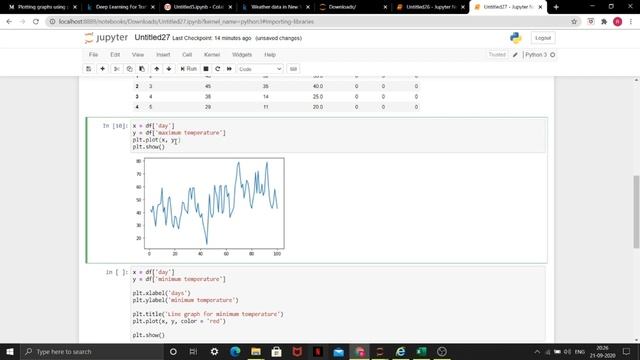Viewport: 640px width, 360px height.
Task: Switch to the Plotting graphs browser tab
Action: 42,7
